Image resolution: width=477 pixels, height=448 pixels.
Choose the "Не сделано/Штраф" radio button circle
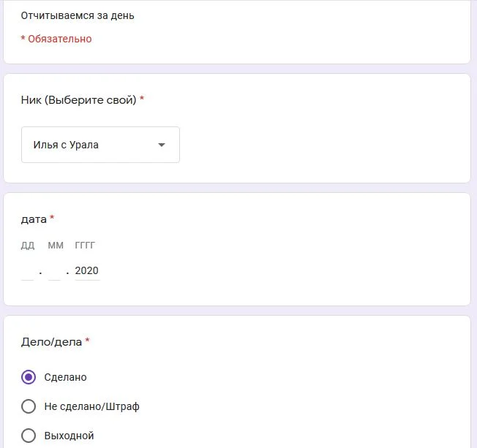click(x=29, y=406)
